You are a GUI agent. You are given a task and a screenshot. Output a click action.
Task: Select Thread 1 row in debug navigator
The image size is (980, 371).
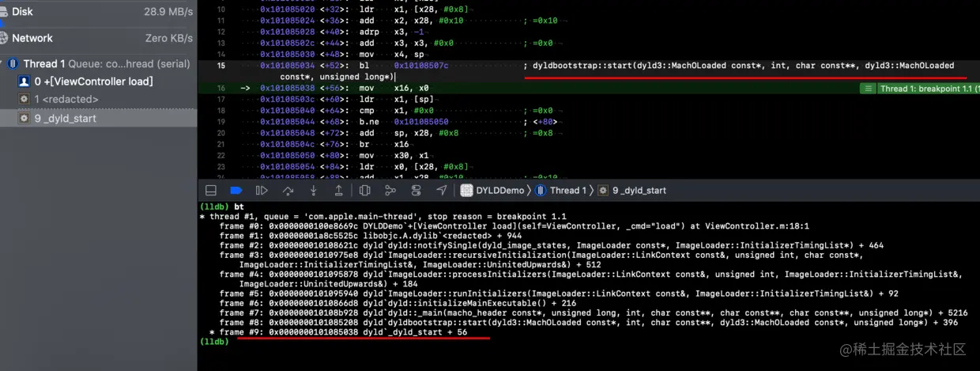[98, 64]
